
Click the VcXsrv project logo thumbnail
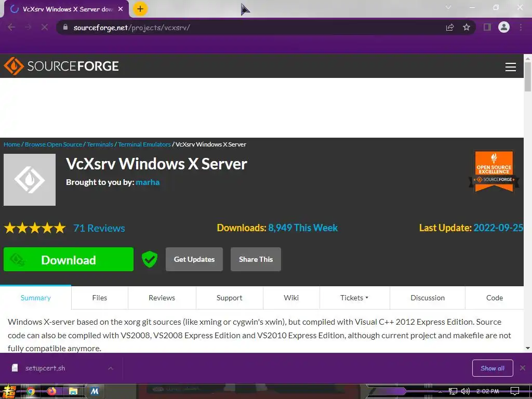[30, 179]
